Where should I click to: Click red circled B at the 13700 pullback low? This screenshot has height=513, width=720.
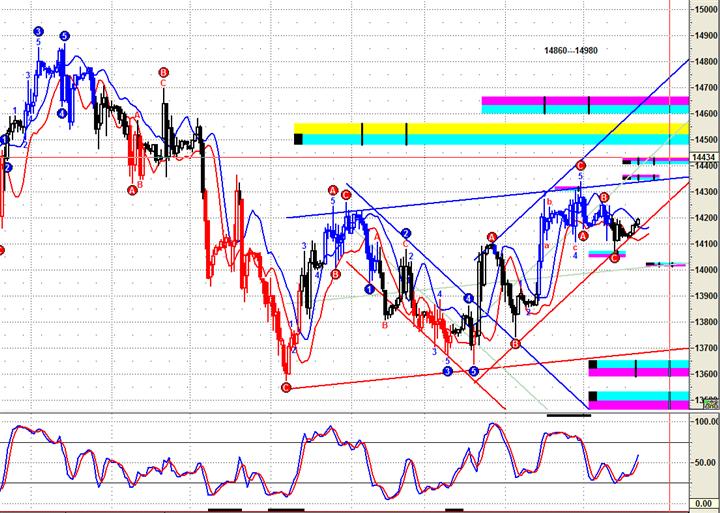point(515,344)
